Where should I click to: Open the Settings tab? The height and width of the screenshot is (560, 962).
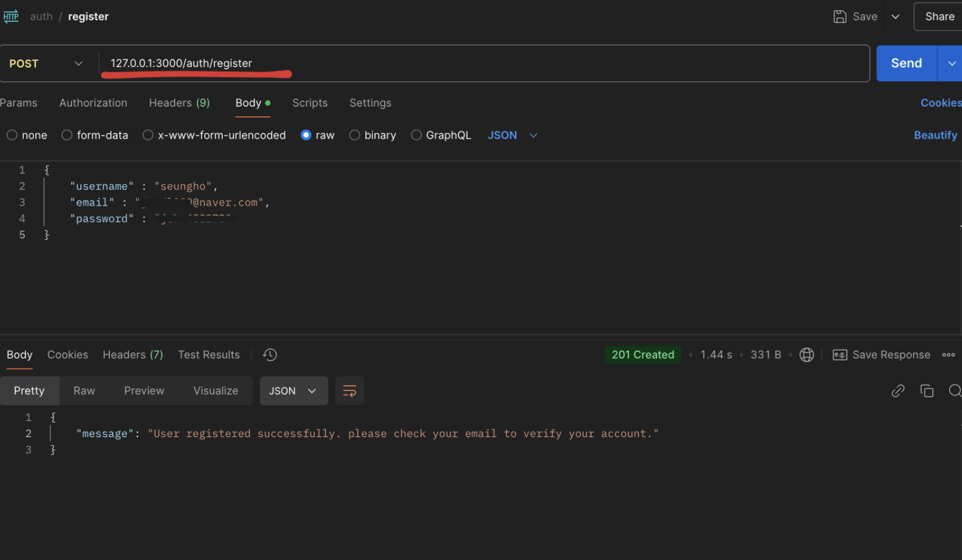click(x=370, y=103)
